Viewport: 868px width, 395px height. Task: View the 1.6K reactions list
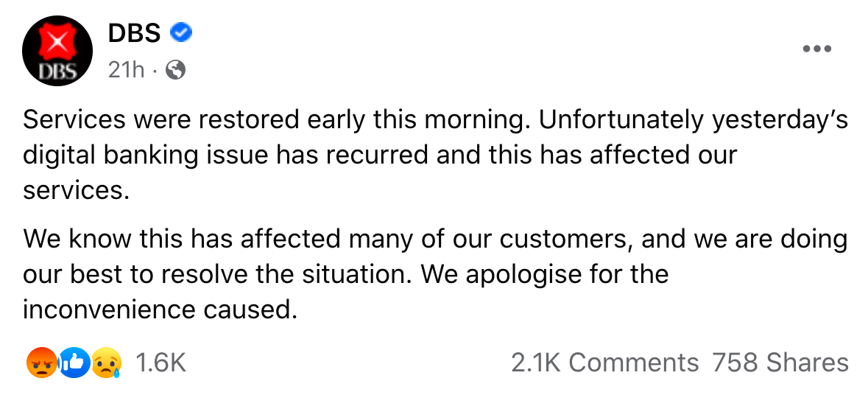coord(160,363)
